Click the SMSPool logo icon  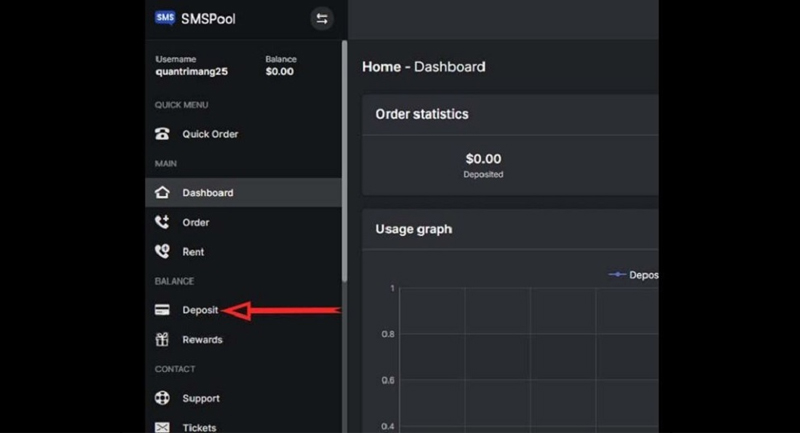tap(165, 18)
